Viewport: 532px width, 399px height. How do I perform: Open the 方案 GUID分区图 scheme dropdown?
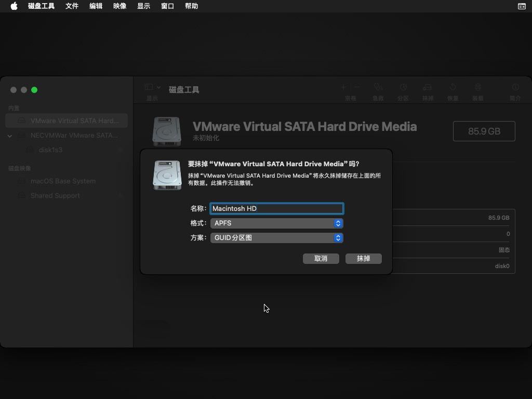pyautogui.click(x=276, y=237)
